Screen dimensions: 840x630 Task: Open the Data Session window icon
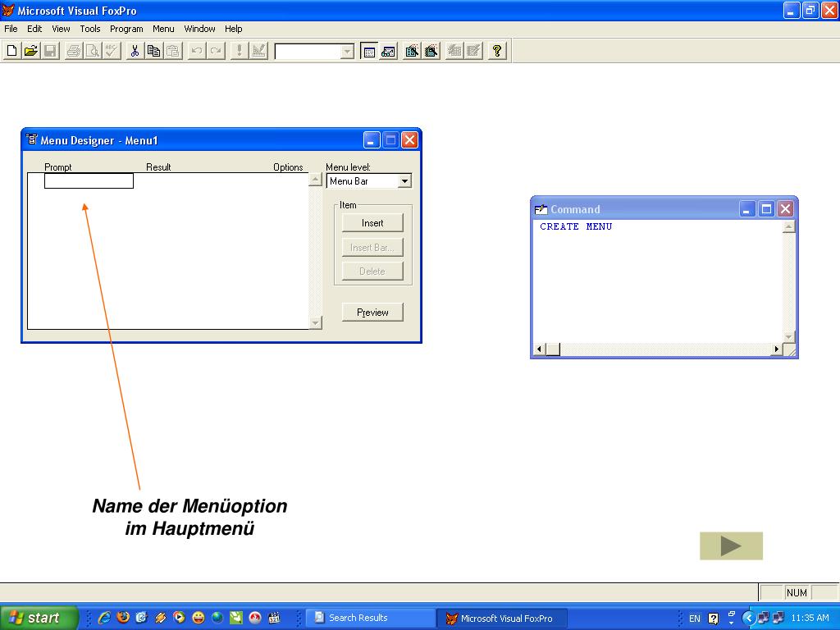click(x=388, y=51)
